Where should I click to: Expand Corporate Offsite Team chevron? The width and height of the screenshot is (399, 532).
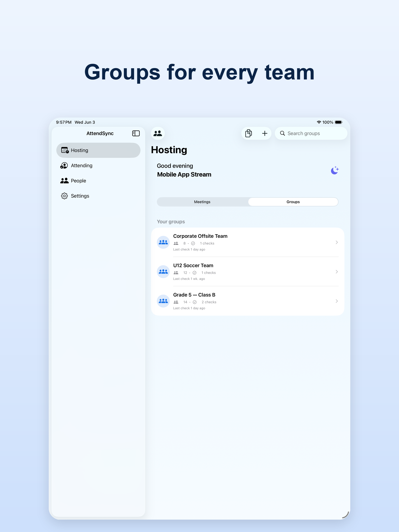click(x=337, y=242)
